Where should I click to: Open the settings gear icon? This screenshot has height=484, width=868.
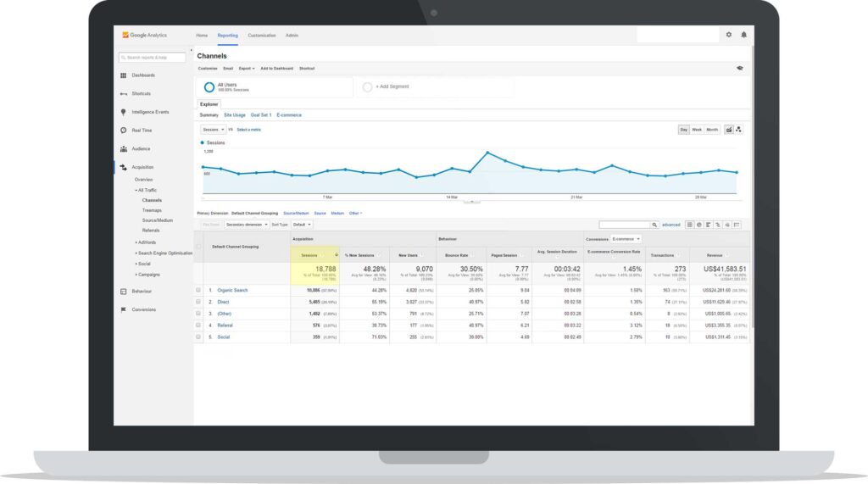coord(728,35)
